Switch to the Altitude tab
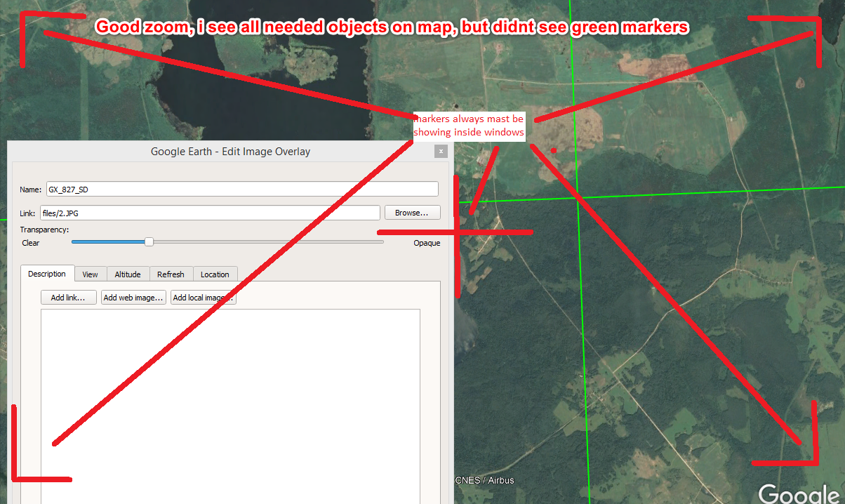The height and width of the screenshot is (504, 845). click(128, 274)
